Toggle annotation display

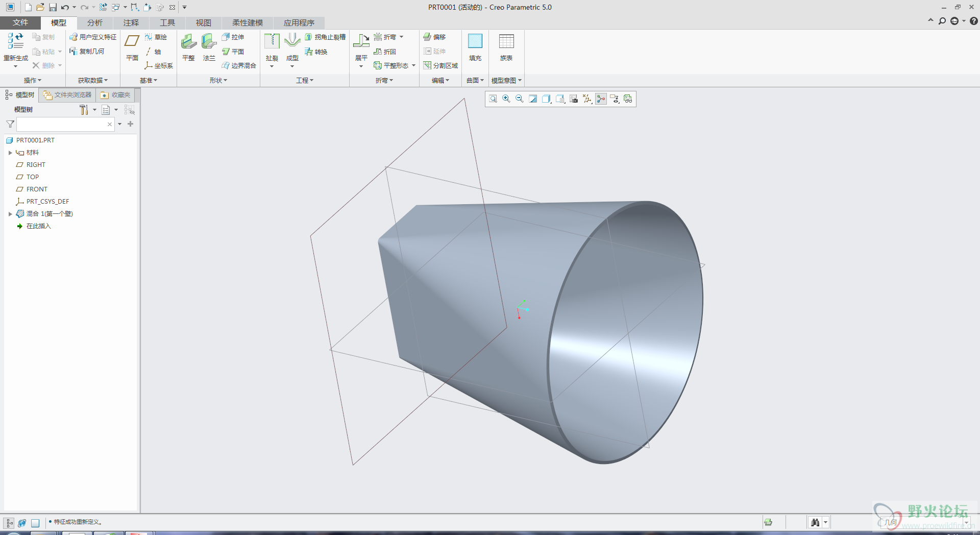[615, 99]
